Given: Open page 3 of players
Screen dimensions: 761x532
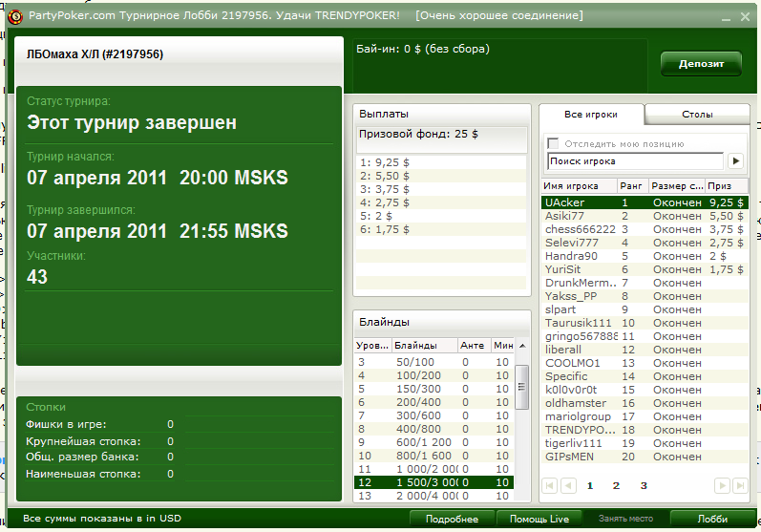Looking at the screenshot, I should tap(644, 486).
